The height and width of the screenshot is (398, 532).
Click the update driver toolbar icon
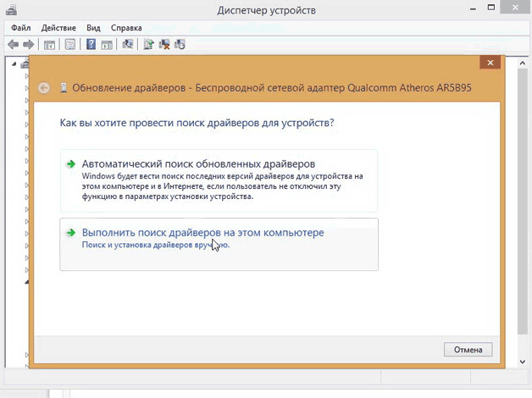point(148,44)
